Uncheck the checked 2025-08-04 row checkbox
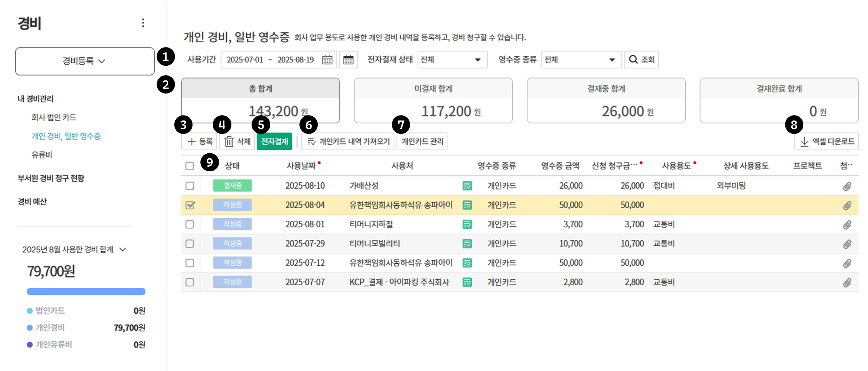The width and height of the screenshot is (868, 371). pyautogui.click(x=190, y=205)
